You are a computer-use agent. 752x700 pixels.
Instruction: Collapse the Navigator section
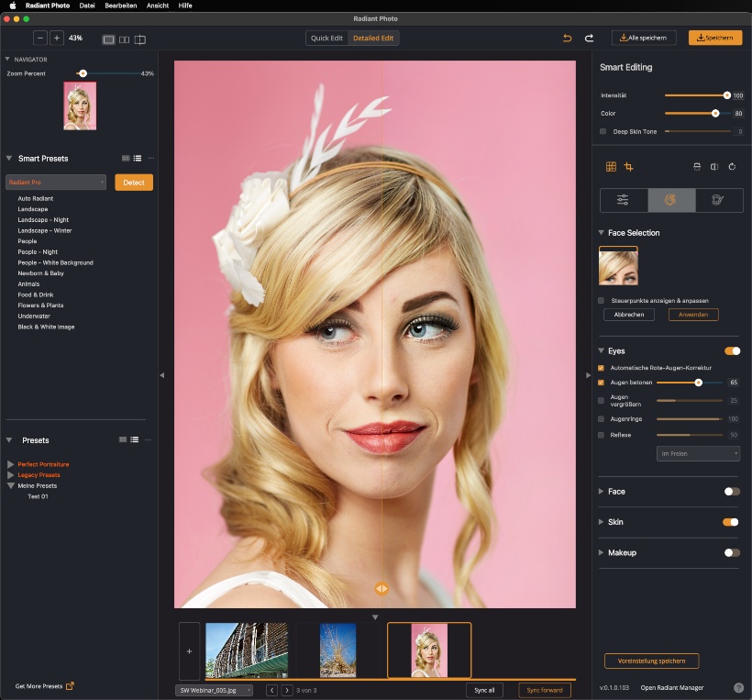pyautogui.click(x=7, y=59)
